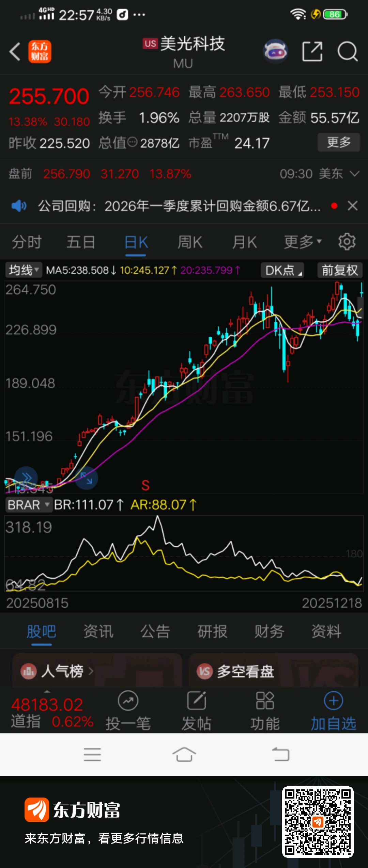Tap the speaker announcement icon
368x868 pixels.
tap(19, 206)
